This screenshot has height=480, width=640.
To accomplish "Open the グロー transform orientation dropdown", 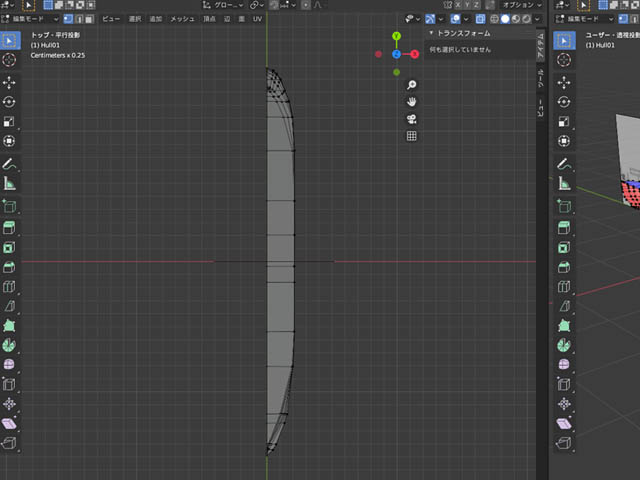I will 224,5.
